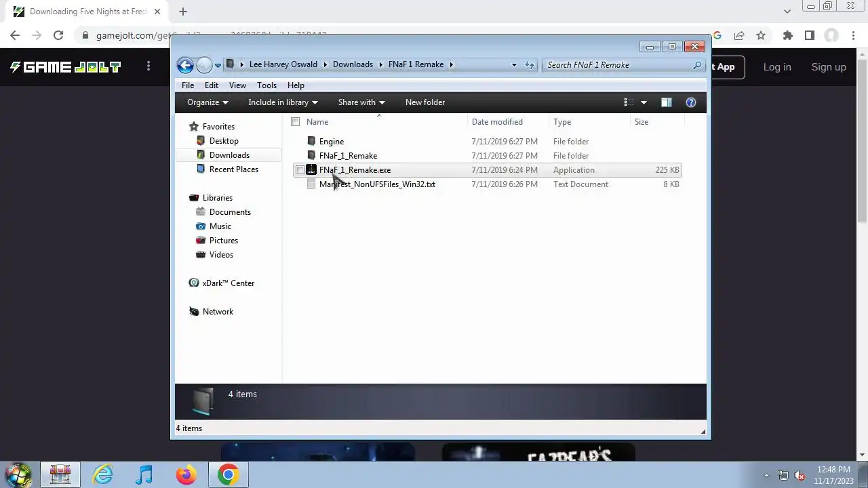The height and width of the screenshot is (488, 868).
Task: Open Game Jolt three-dot menu
Action: [x=149, y=66]
